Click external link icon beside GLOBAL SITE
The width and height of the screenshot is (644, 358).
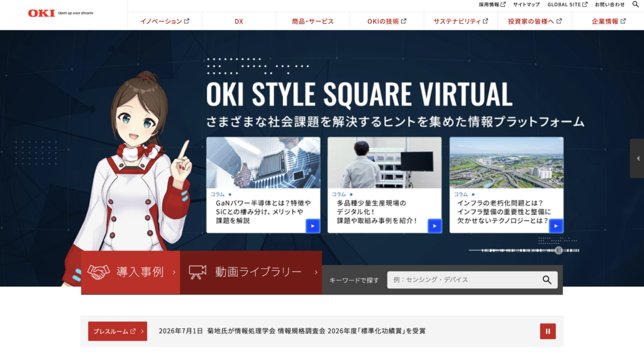click(x=585, y=4)
